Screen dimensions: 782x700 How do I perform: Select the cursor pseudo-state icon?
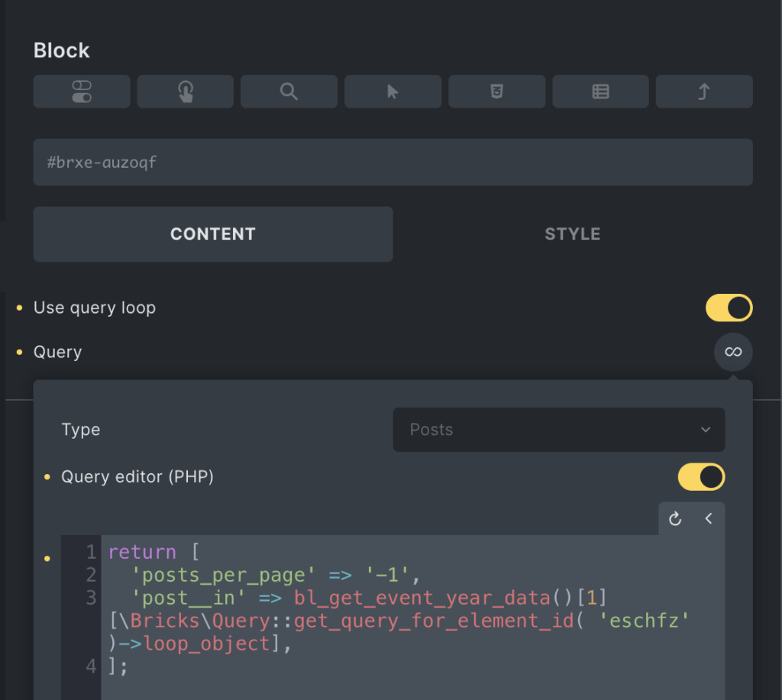[x=393, y=92]
